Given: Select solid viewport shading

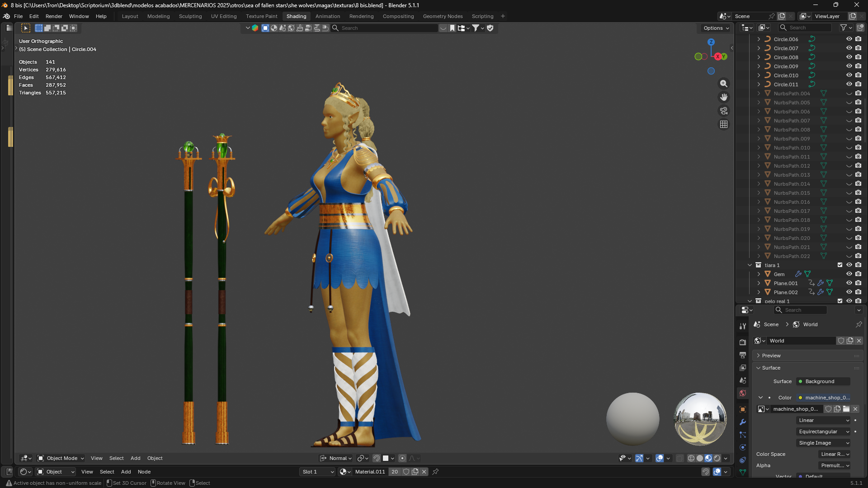Looking at the screenshot, I should [x=700, y=458].
